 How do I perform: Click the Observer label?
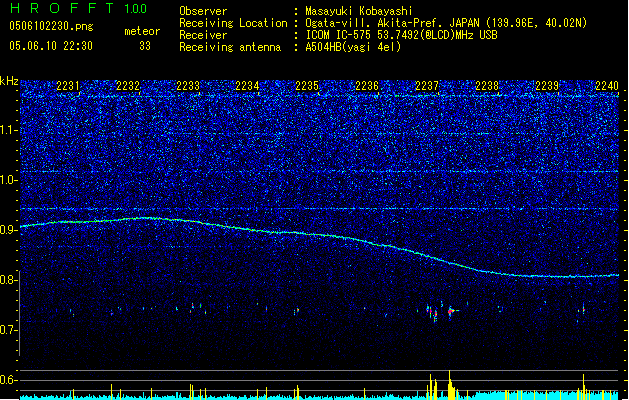203,11
